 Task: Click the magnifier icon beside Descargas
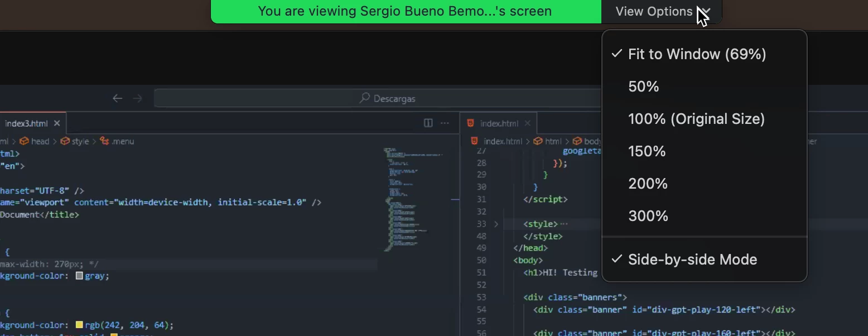pos(365,98)
